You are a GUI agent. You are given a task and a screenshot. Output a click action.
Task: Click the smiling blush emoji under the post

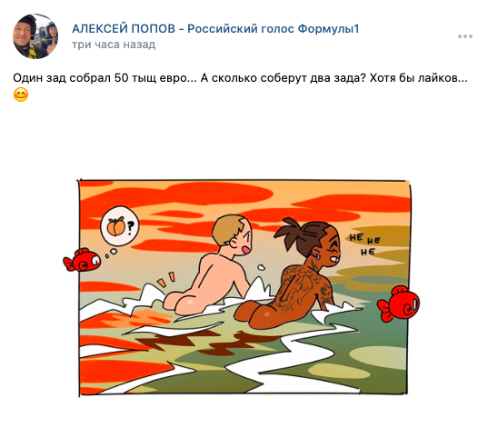(x=21, y=95)
